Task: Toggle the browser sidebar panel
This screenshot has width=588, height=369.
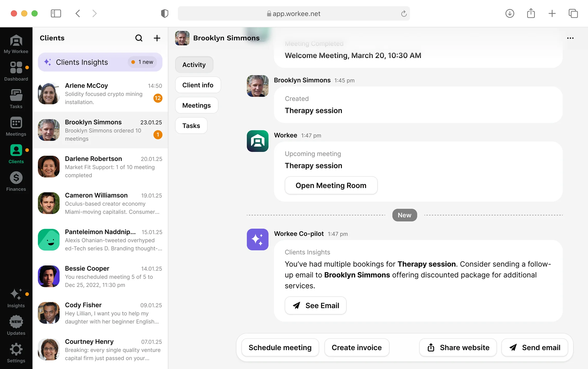Action: click(56, 13)
